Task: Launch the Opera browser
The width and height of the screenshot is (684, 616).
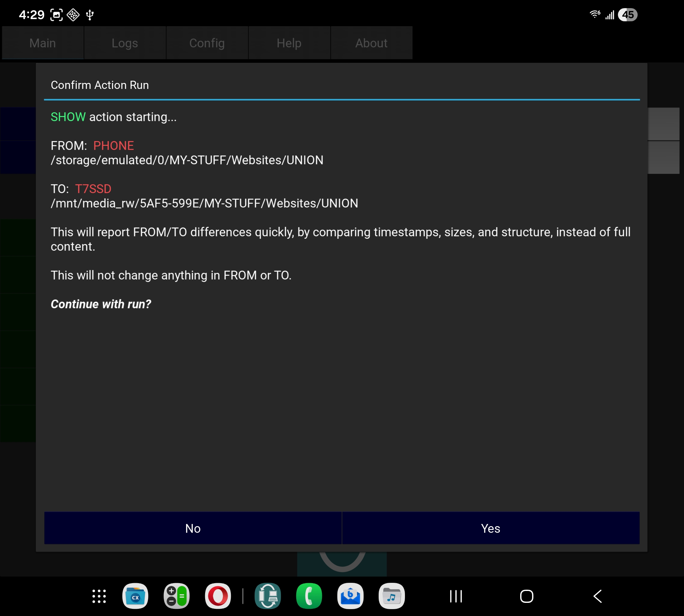Action: pos(218,596)
